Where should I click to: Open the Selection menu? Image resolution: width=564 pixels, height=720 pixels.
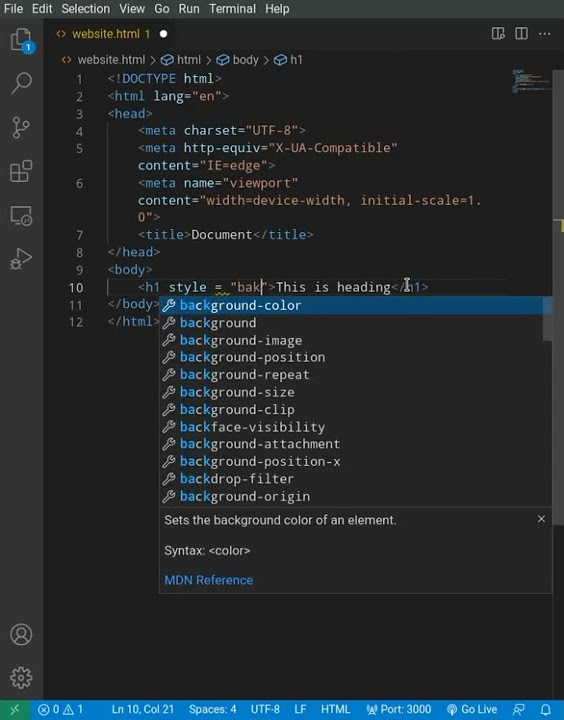[x=86, y=9]
